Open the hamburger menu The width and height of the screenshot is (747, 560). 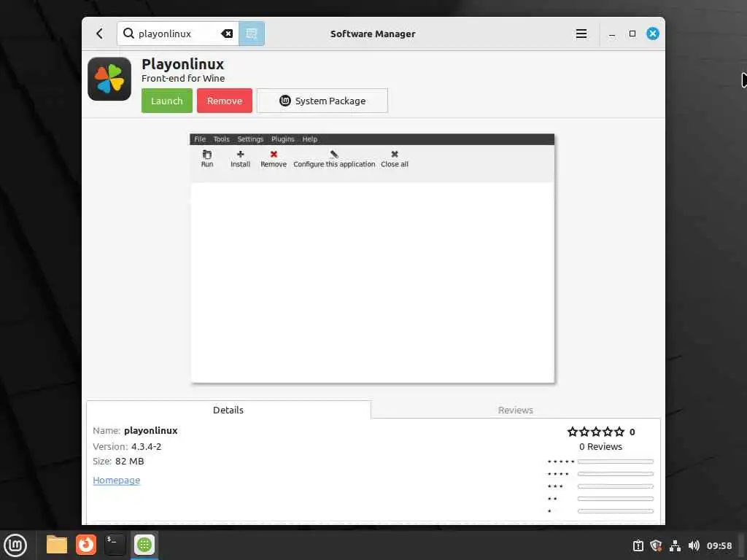(581, 34)
